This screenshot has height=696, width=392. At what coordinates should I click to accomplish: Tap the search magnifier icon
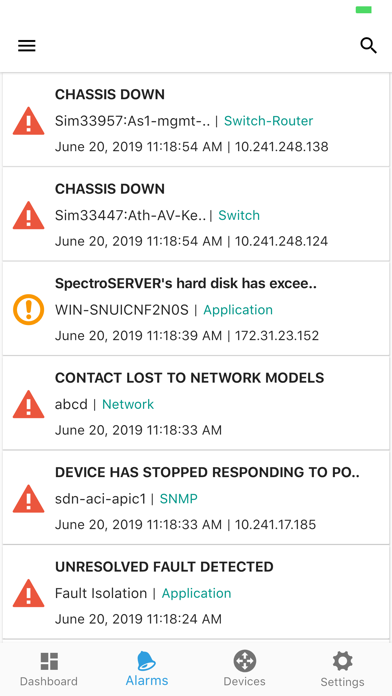point(368,45)
